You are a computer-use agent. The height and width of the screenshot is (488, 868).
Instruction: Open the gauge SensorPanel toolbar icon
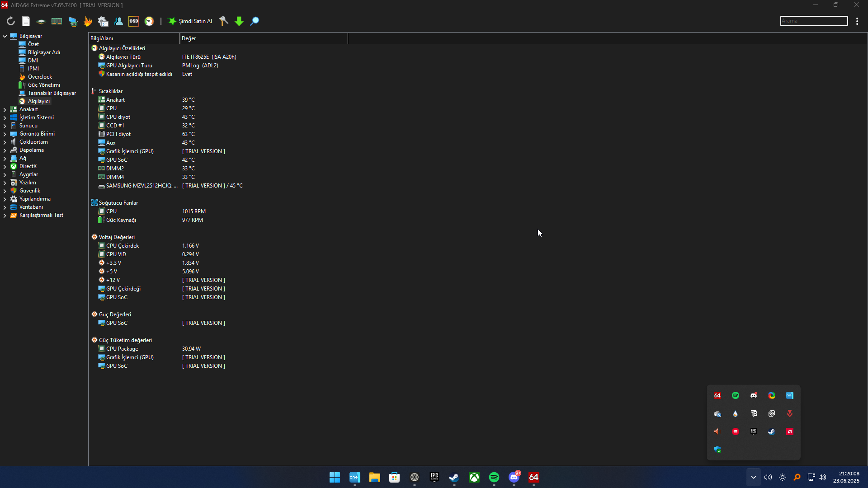pyautogui.click(x=149, y=21)
